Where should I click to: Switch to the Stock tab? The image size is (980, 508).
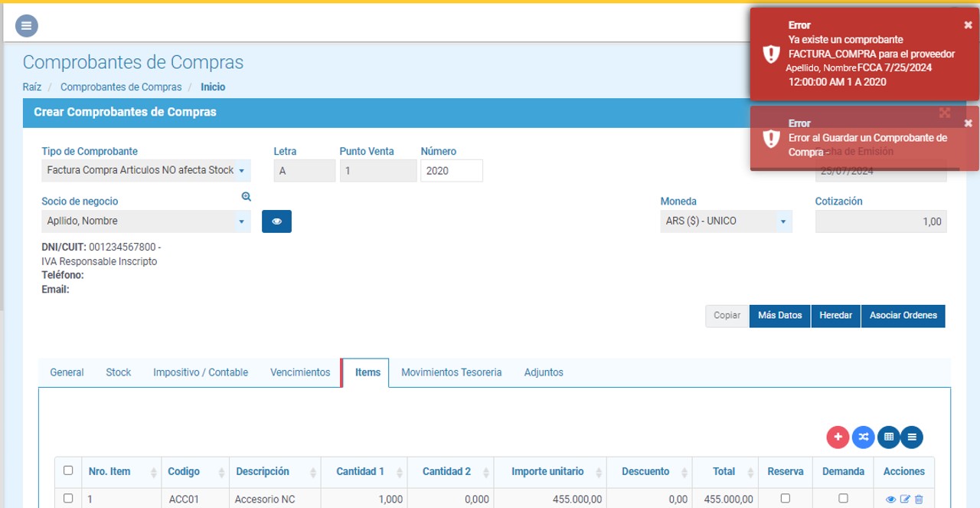coord(119,372)
